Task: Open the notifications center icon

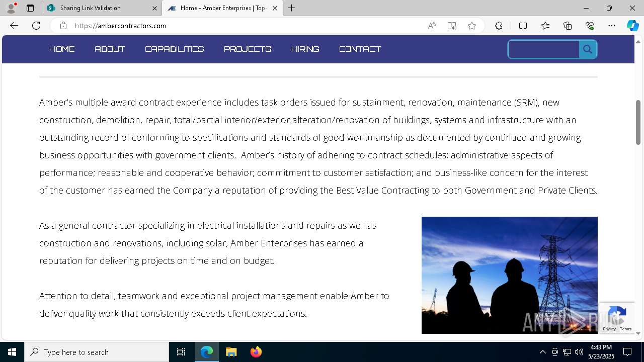Action: [x=627, y=352]
